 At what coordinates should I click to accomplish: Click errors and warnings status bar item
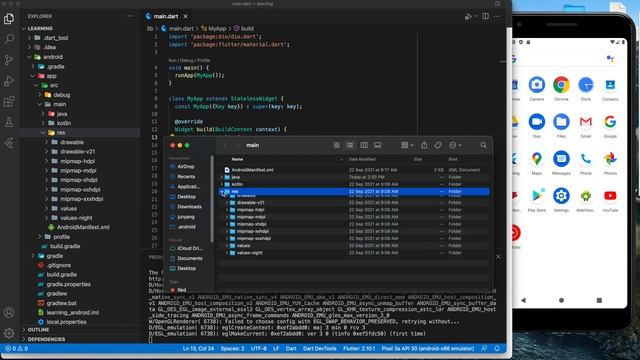coord(16,349)
